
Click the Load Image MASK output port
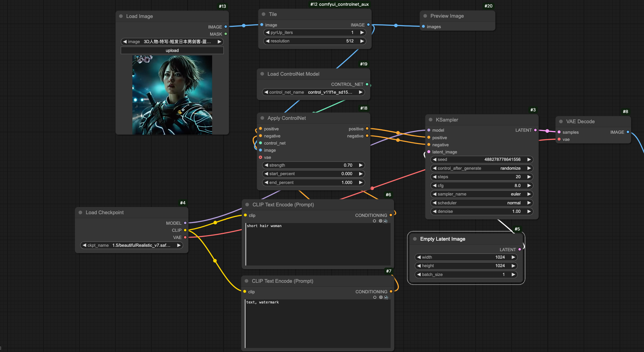click(x=226, y=34)
